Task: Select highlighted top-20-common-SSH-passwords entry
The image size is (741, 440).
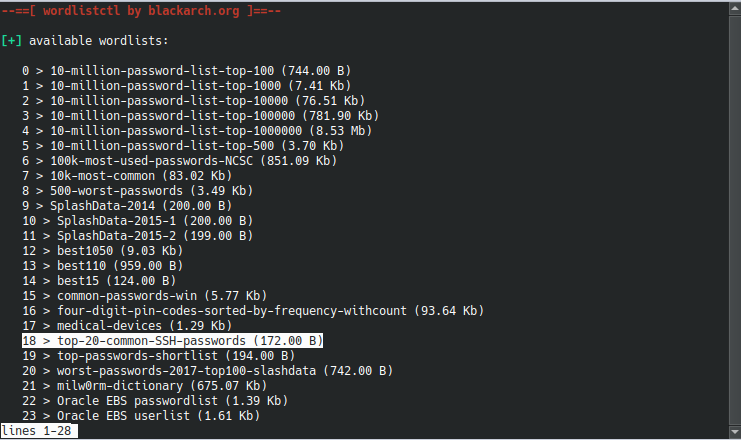Action: pyautogui.click(x=172, y=341)
